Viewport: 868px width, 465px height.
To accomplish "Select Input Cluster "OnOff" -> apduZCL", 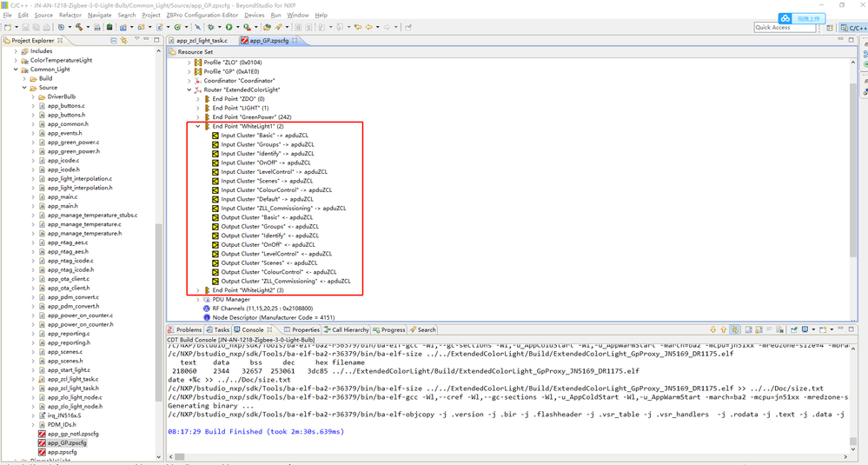I will pos(262,163).
